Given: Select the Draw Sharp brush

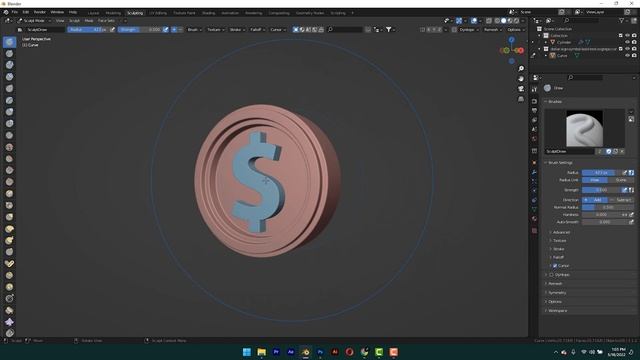Looking at the screenshot, I should (x=9, y=53).
